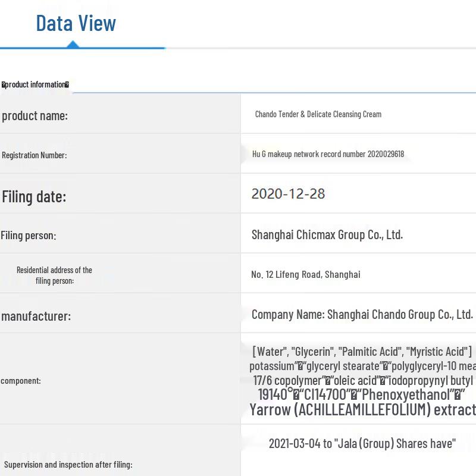Click the Data View tab heading
The image size is (476, 476).
point(76,23)
